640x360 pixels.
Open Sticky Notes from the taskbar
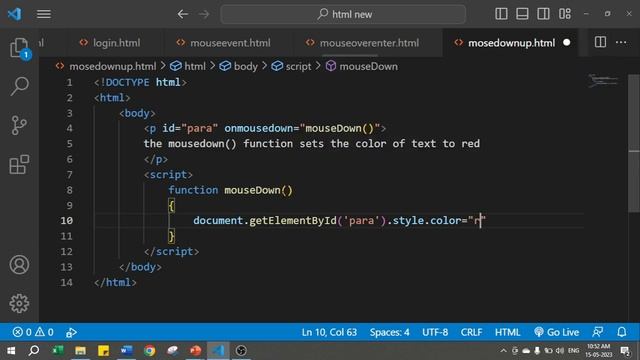[x=103, y=351]
